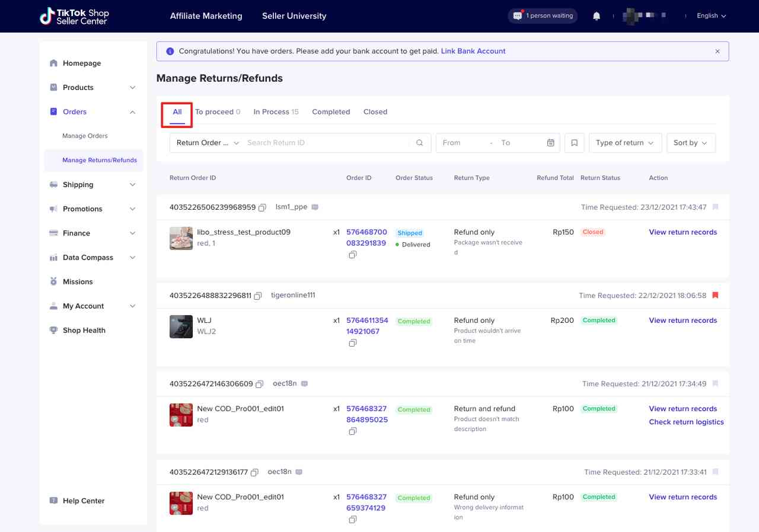This screenshot has width=759, height=532.
Task: Open the WLJ product thumbnail
Action: [181, 326]
